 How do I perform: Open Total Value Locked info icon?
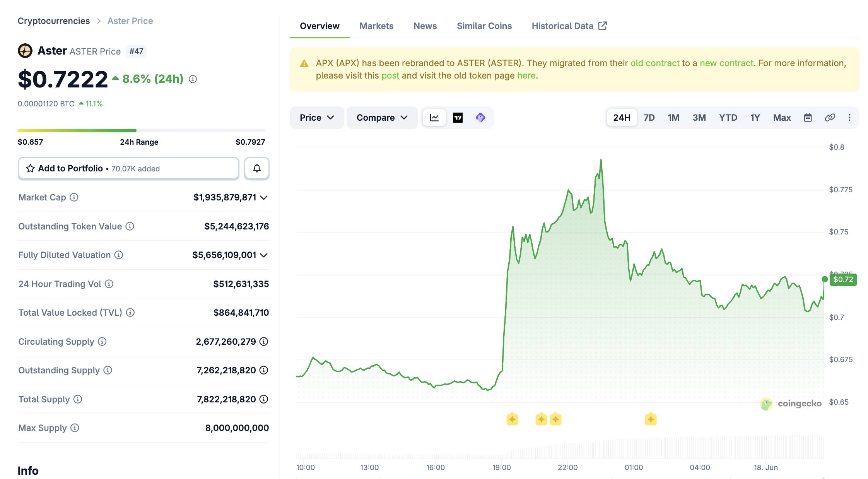click(x=130, y=313)
